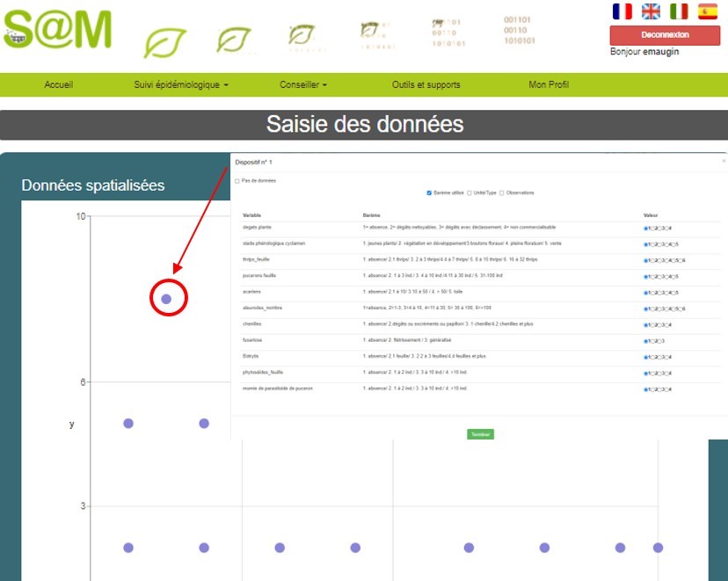Check the Unité/Type checkbox
728x581 pixels.
click(467, 193)
